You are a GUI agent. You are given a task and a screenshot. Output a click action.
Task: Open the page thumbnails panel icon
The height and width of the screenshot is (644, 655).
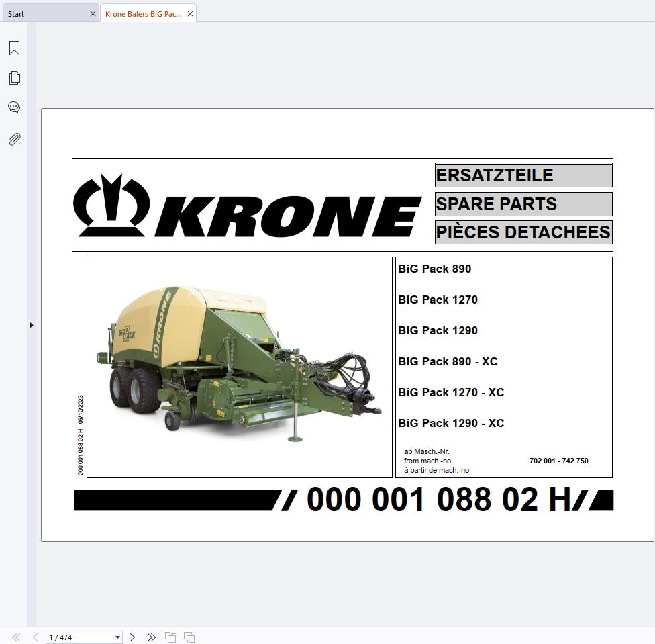(x=14, y=78)
